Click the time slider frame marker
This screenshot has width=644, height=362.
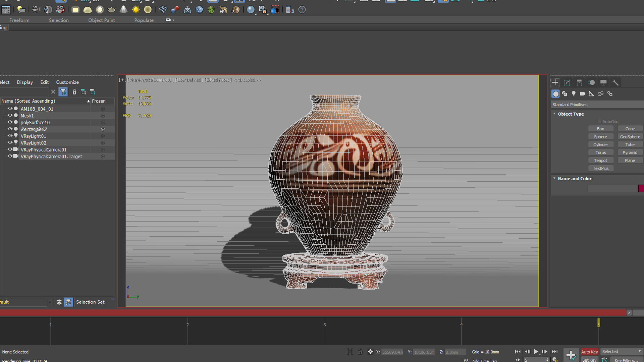point(598,322)
